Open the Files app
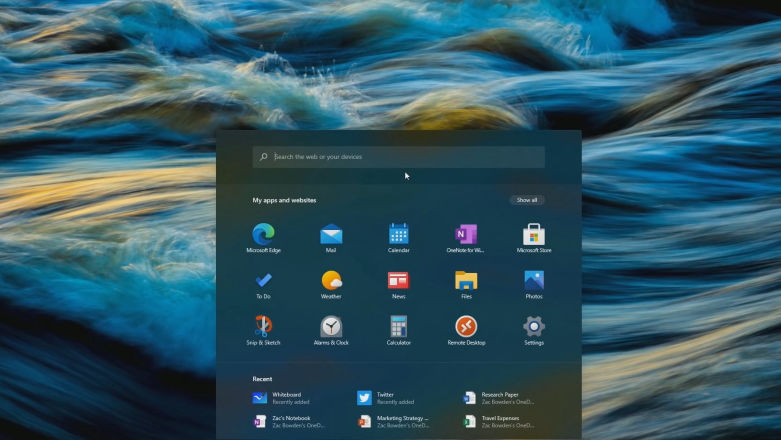 click(466, 285)
